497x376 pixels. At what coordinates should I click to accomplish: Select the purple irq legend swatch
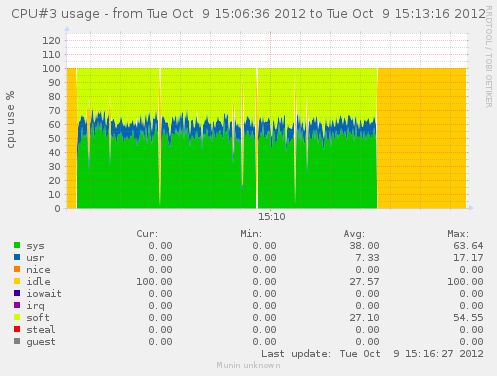pos(17,305)
